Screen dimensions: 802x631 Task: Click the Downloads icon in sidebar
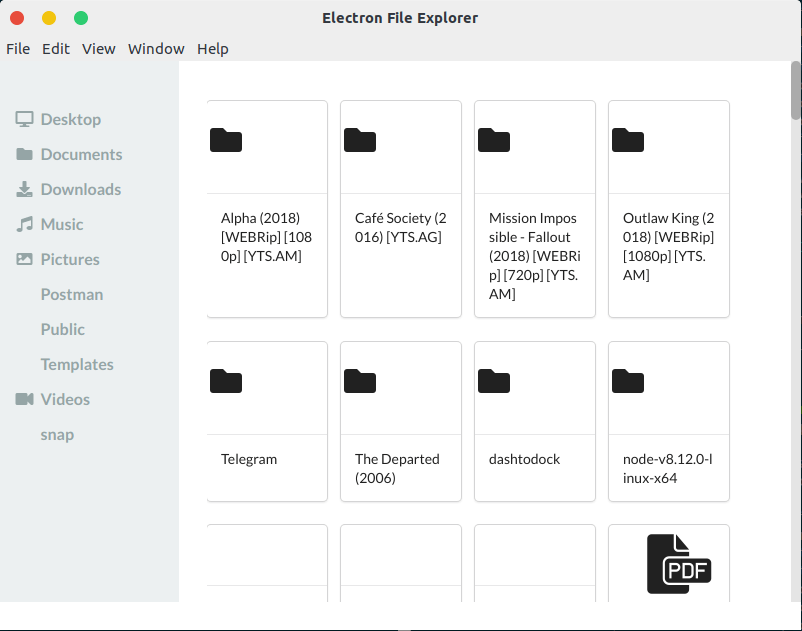coord(22,188)
